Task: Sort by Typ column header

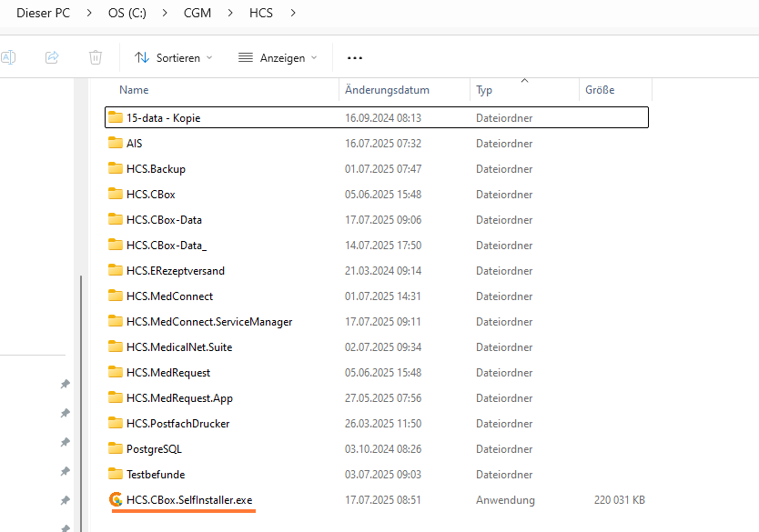Action: [x=484, y=90]
